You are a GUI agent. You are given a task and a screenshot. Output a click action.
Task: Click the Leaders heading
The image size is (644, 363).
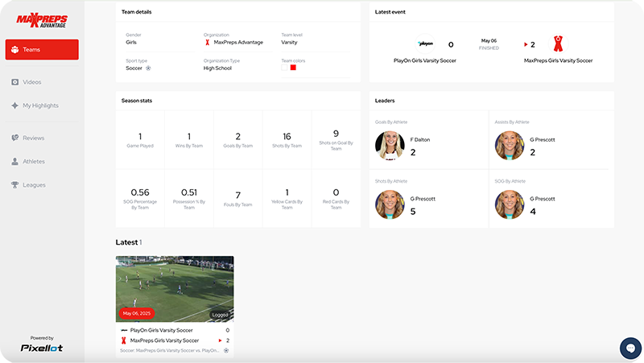[x=385, y=101]
